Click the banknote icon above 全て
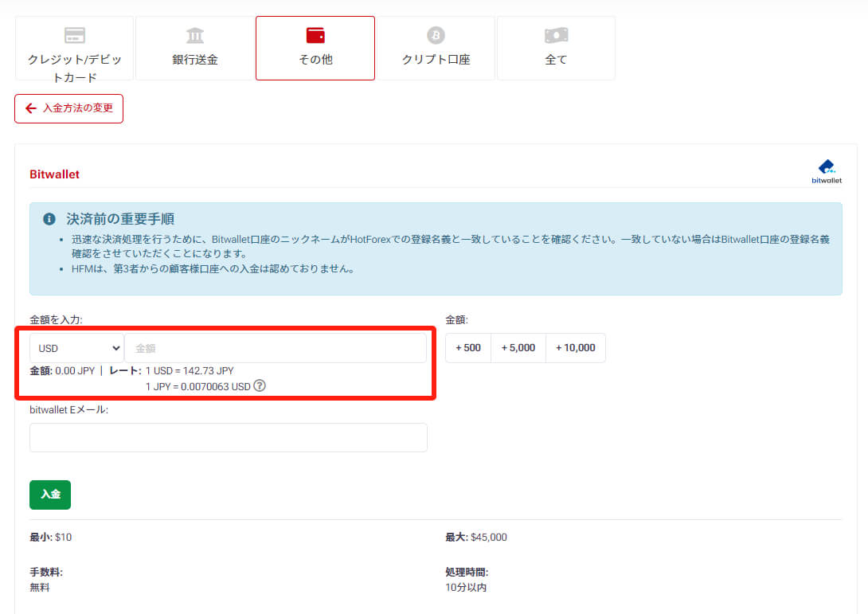The image size is (868, 614). point(556,35)
